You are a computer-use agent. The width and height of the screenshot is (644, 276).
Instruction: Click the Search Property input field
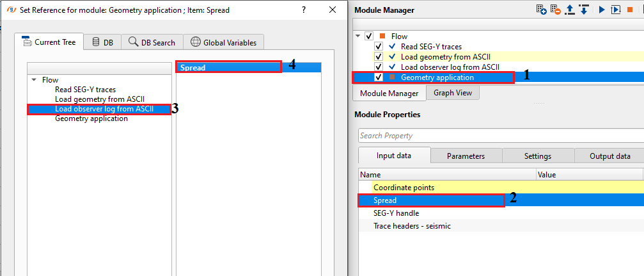click(499, 136)
